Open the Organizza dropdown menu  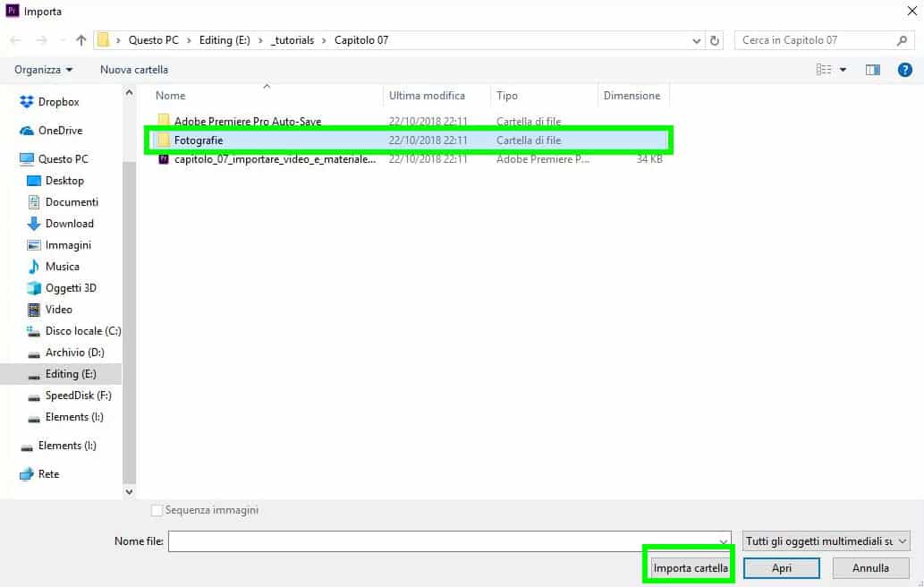(x=43, y=70)
